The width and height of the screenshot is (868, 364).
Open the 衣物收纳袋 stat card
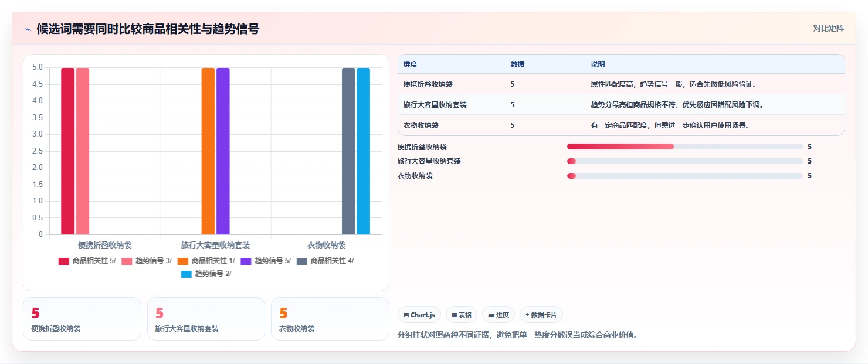tap(330, 319)
